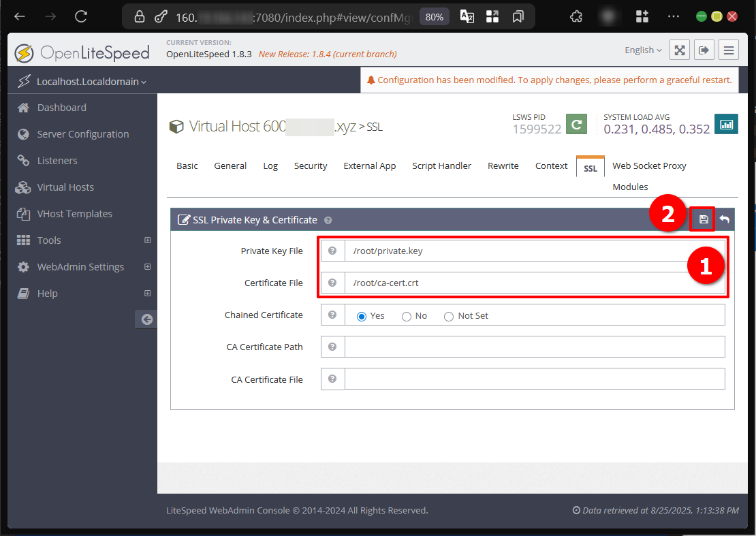Click the Certificate File input field
Viewport: 756px width, 536px height.
pos(535,283)
